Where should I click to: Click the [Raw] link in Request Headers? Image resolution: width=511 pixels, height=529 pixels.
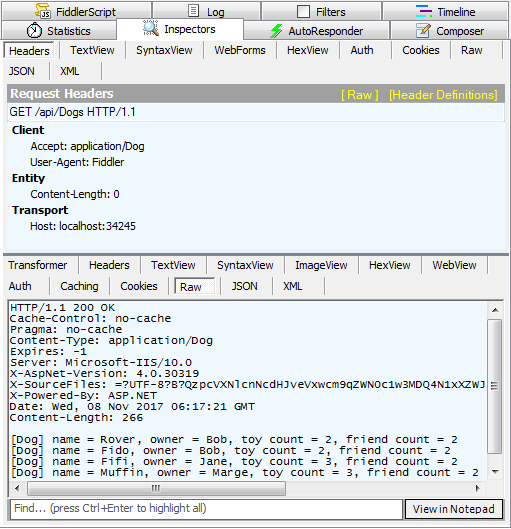coord(360,95)
